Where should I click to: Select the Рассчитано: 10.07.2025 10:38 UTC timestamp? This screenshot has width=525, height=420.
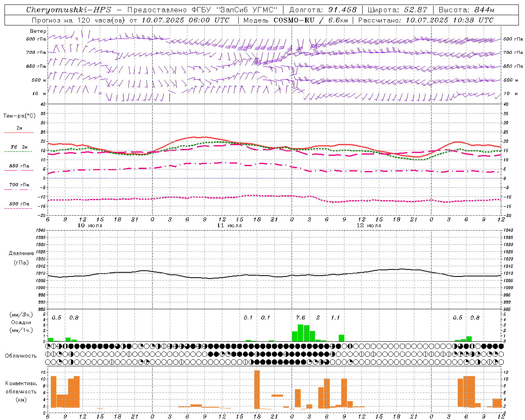(426, 20)
